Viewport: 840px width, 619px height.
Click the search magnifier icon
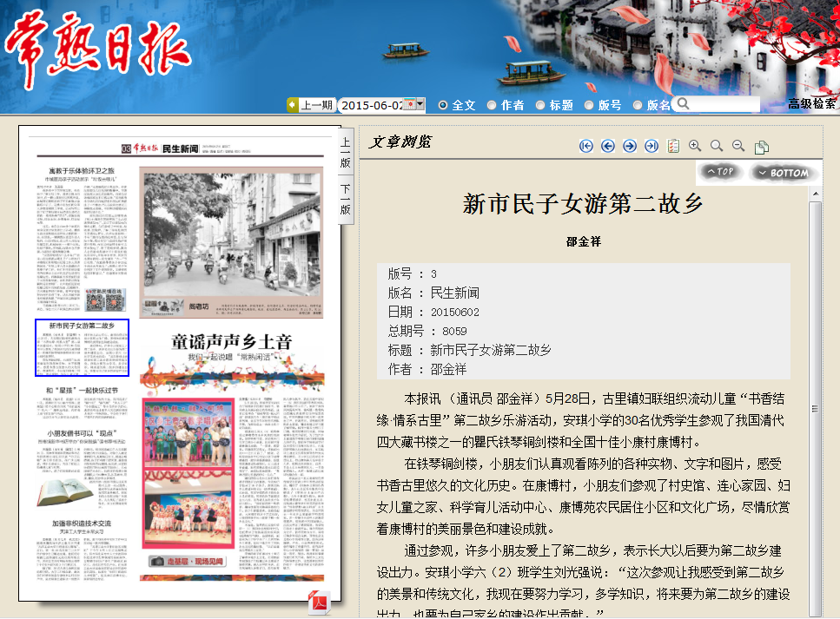point(683,103)
